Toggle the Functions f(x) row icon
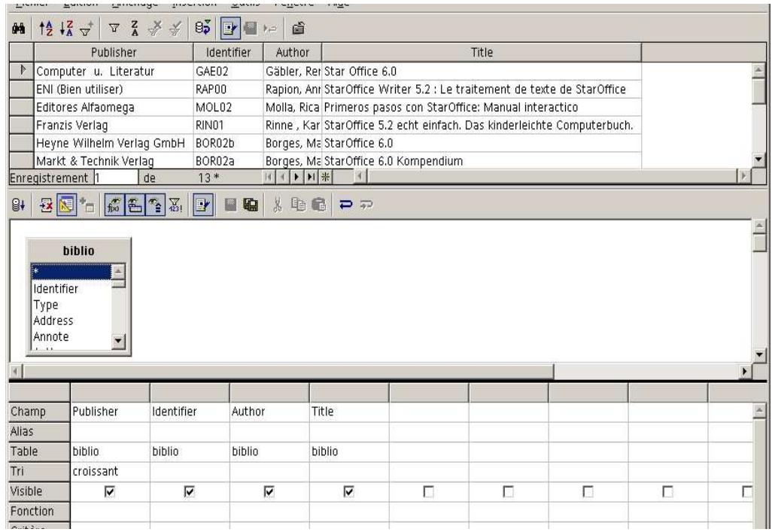This screenshot has height=532, width=772. tap(114, 205)
